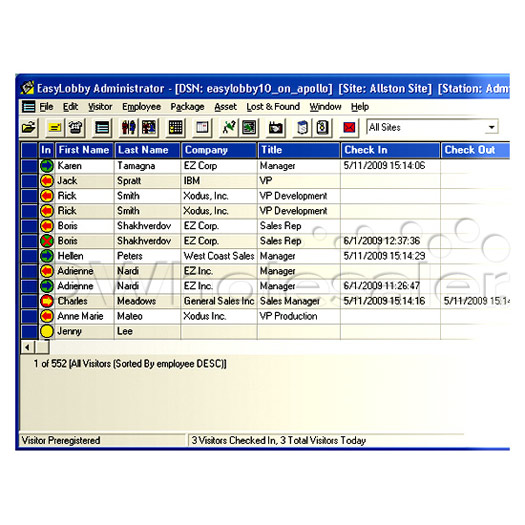Click check-in time 6/1/2009 11:26:47

[390, 286]
